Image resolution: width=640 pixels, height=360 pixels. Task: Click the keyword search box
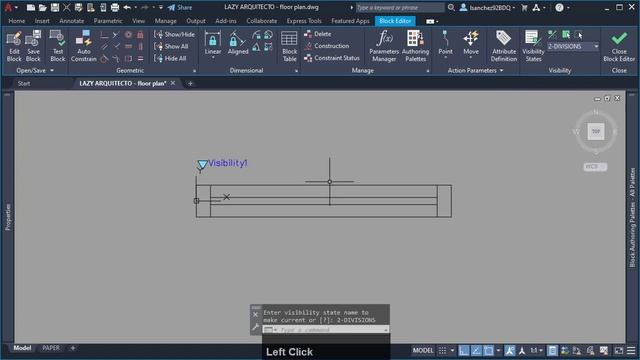pos(400,7)
